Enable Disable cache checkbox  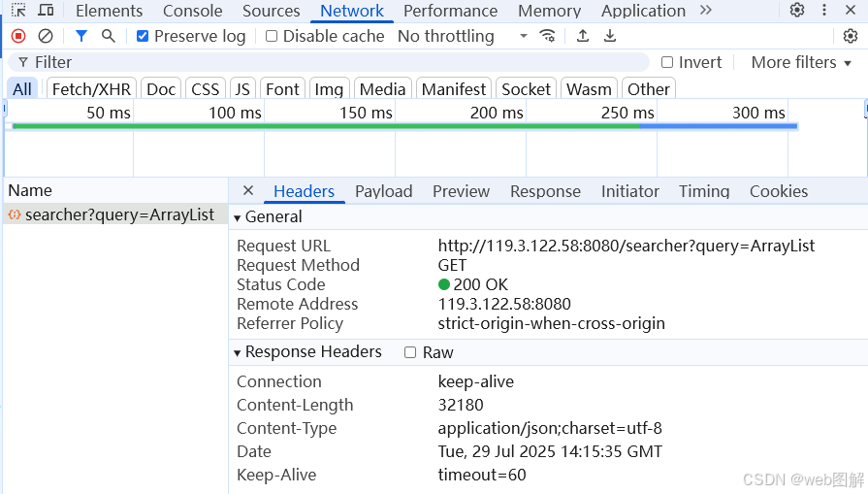pos(272,36)
